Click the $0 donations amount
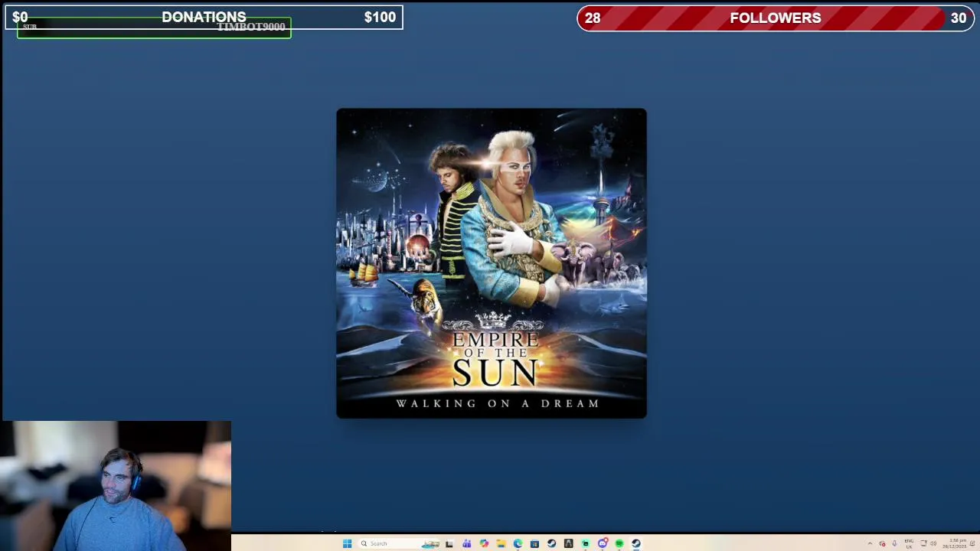Viewport: 980px width, 551px height. [20, 17]
